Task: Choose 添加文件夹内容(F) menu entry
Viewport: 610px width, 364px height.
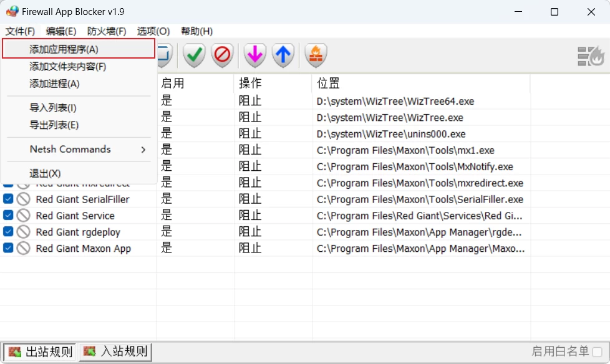Action: pos(79,67)
